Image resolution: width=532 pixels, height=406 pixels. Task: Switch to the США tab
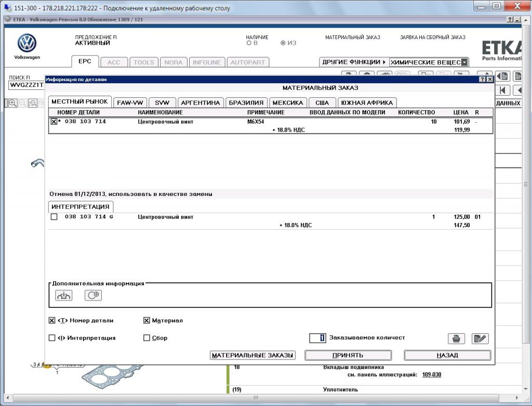tap(322, 102)
